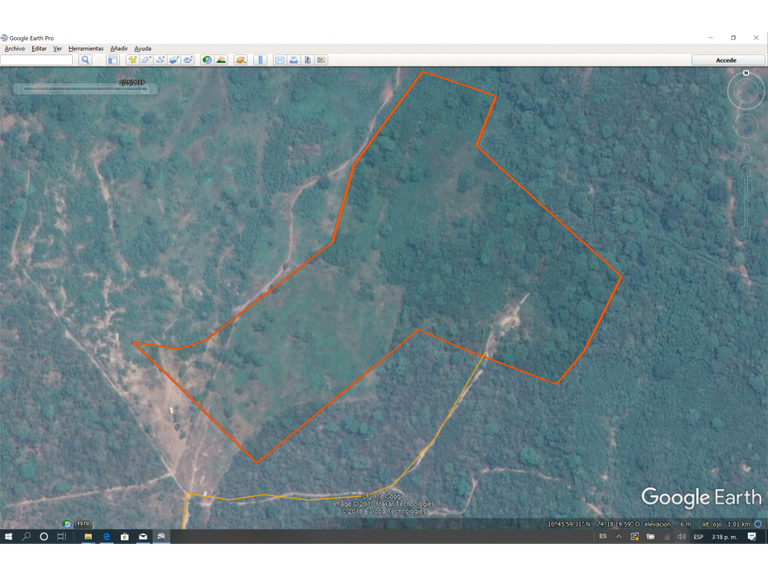The width and height of the screenshot is (768, 576).
Task: Toggle sunlight across the landscape
Action: pyautogui.click(x=221, y=60)
